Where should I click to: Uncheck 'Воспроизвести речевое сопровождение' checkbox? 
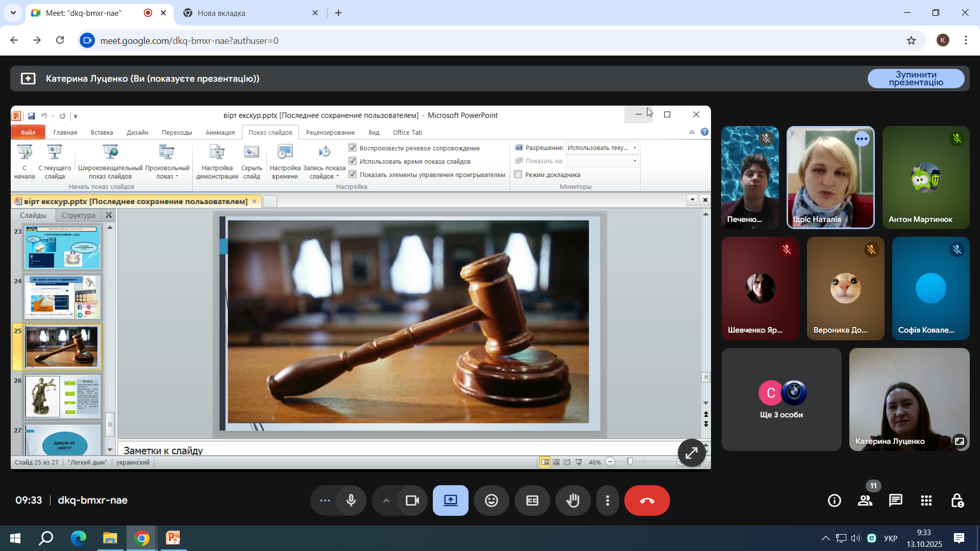pos(353,147)
